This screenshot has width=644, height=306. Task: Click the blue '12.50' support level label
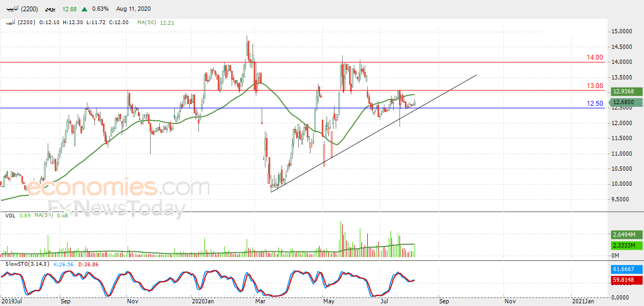pyautogui.click(x=595, y=103)
